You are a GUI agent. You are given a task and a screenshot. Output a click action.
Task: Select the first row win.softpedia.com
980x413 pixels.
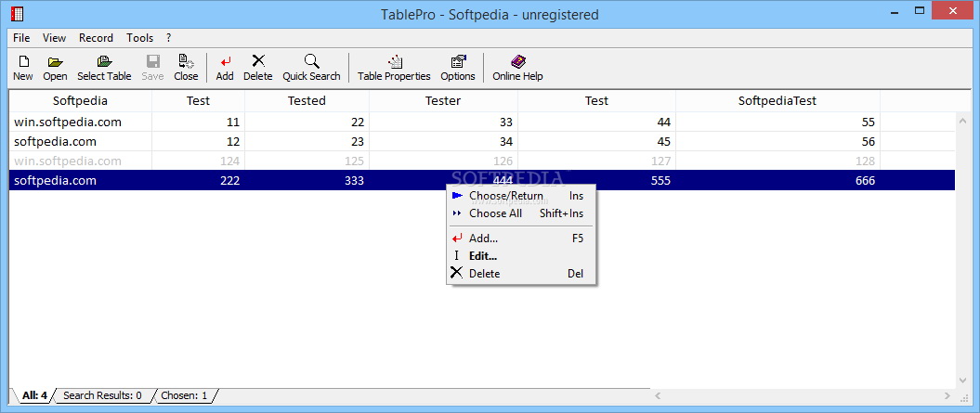tap(482, 122)
